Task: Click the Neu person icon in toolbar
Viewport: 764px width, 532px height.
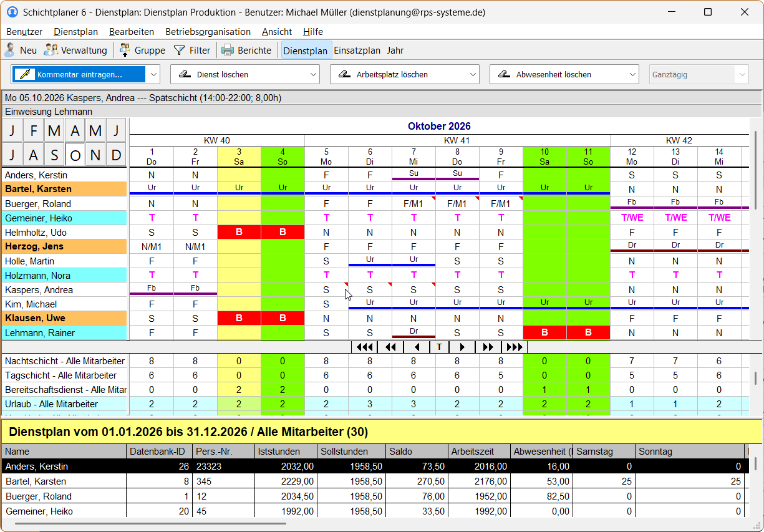Action: point(10,51)
